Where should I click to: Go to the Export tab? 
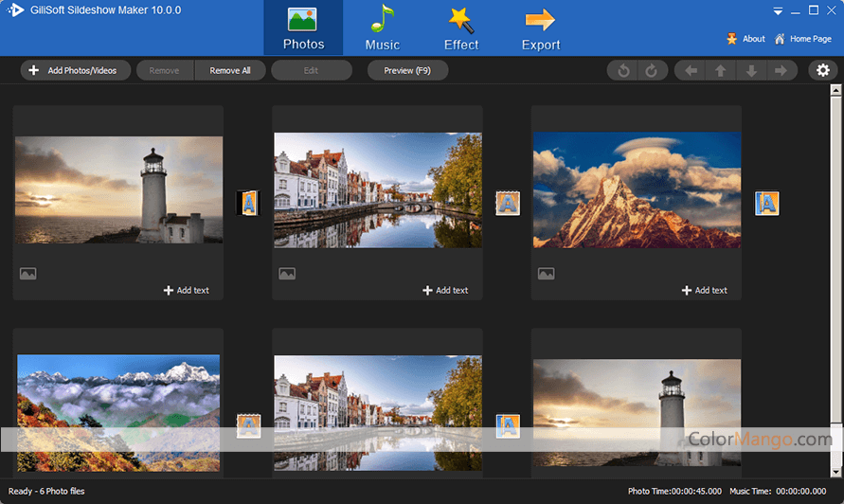tap(540, 28)
